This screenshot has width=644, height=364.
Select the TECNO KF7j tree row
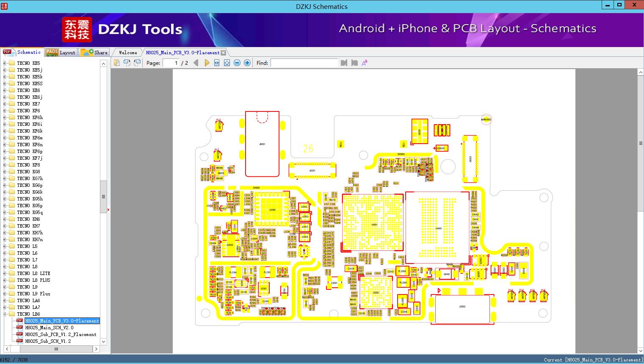coord(30,158)
